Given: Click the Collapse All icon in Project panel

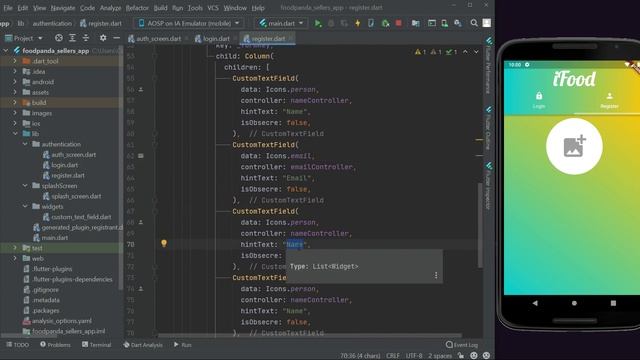Looking at the screenshot, I should (86, 38).
